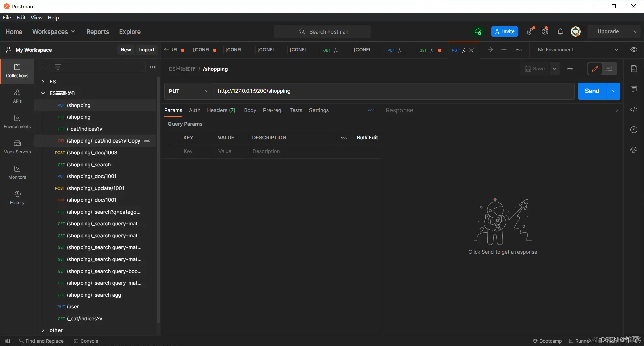The height and width of the screenshot is (346, 644).
Task: Click the Send button
Action: click(x=592, y=91)
